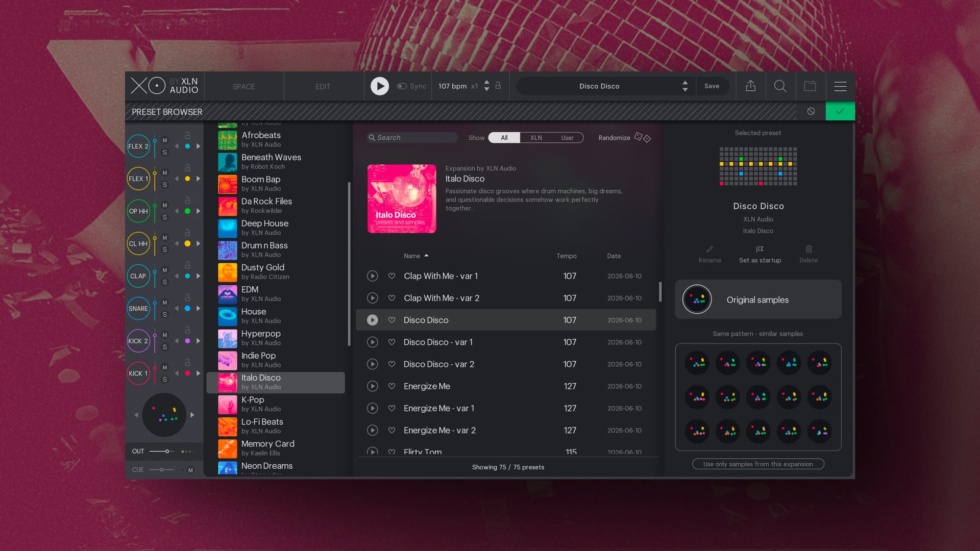Show only XLN presets filter

[x=536, y=138]
